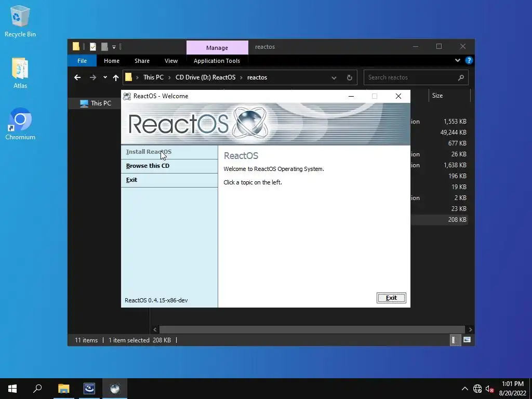Go forward in the Explorer window
The image size is (532, 399).
pyautogui.click(x=92, y=77)
